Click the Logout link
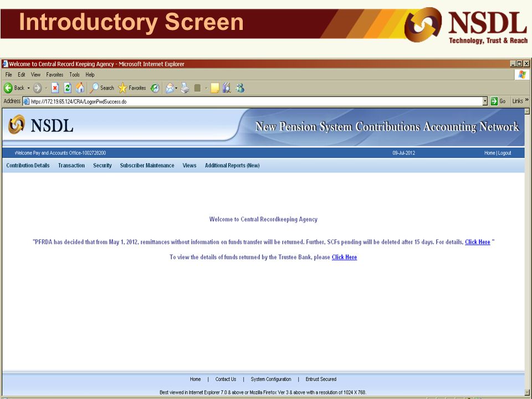The height and width of the screenshot is (399, 532). (504, 153)
